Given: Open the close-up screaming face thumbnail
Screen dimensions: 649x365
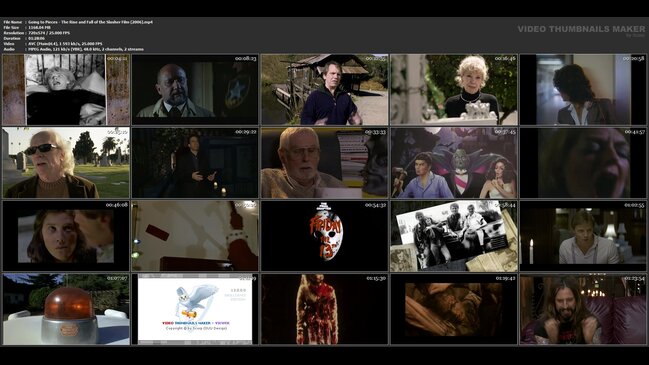Looking at the screenshot, I should pyautogui.click(x=583, y=163).
